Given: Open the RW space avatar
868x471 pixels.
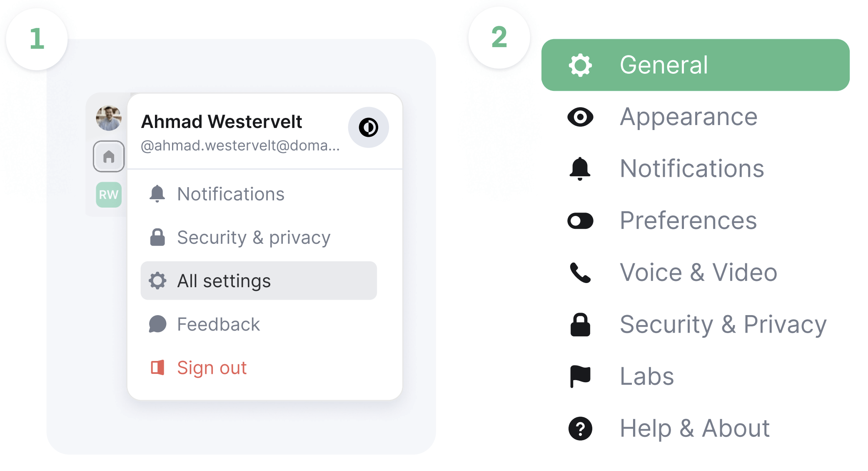Looking at the screenshot, I should pyautogui.click(x=109, y=195).
